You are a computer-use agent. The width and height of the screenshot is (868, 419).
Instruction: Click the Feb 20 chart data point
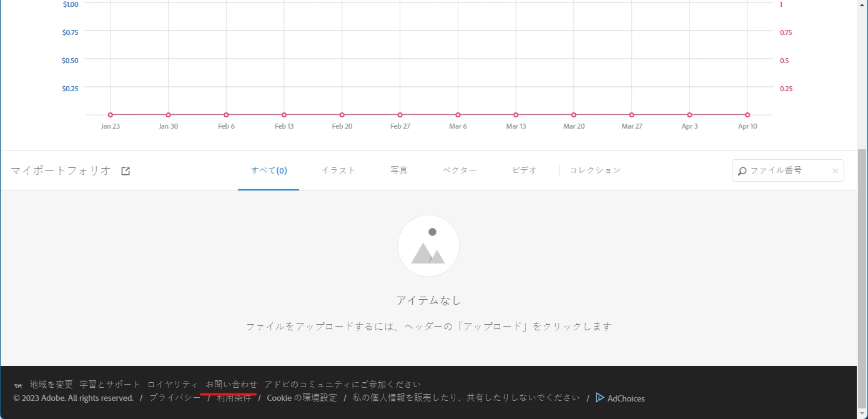pos(342,115)
